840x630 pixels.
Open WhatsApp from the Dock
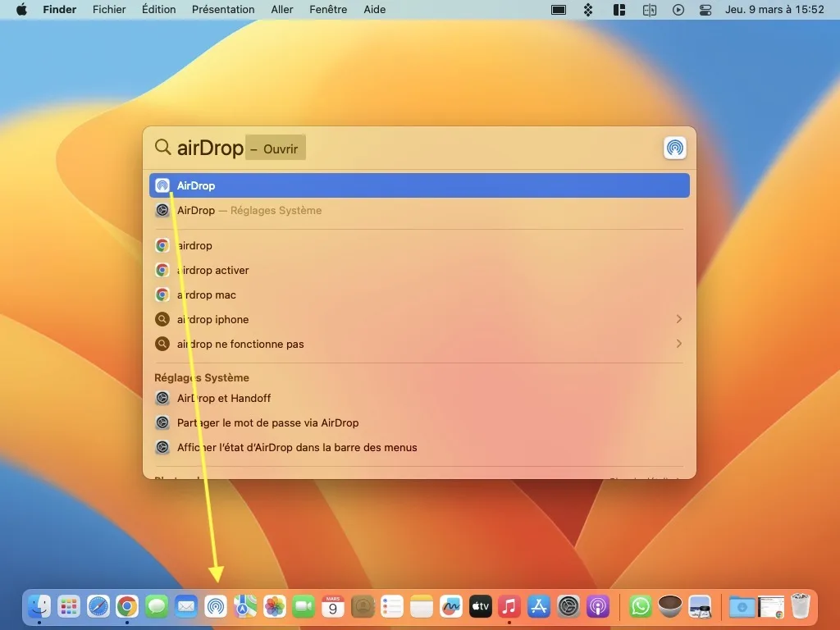641,605
